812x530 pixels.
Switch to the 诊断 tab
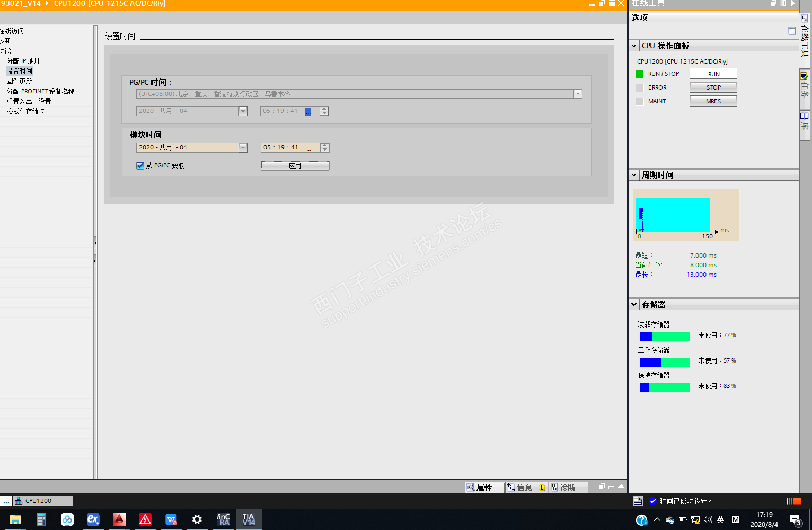point(568,488)
